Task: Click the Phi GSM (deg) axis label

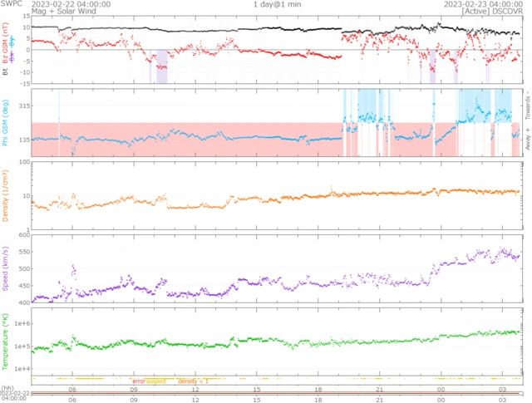Action: pos(6,123)
